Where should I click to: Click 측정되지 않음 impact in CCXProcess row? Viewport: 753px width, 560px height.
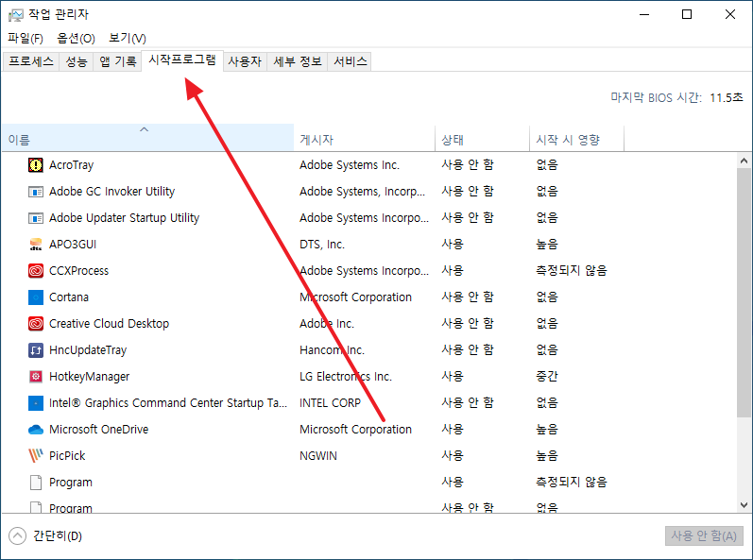pyautogui.click(x=572, y=271)
